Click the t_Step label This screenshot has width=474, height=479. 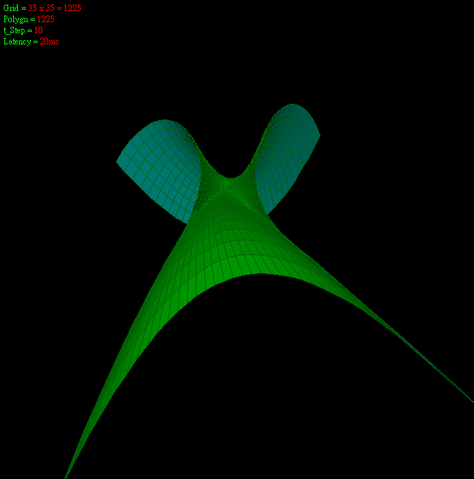[14, 30]
